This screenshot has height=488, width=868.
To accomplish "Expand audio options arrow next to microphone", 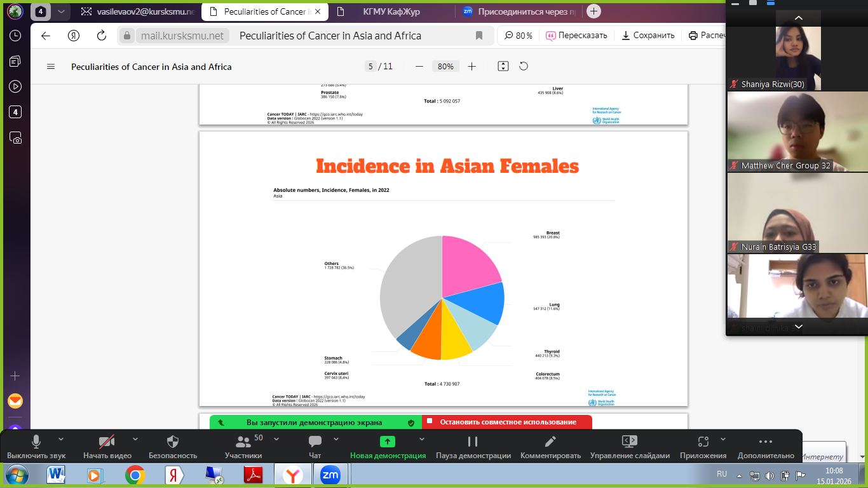I will (x=61, y=439).
